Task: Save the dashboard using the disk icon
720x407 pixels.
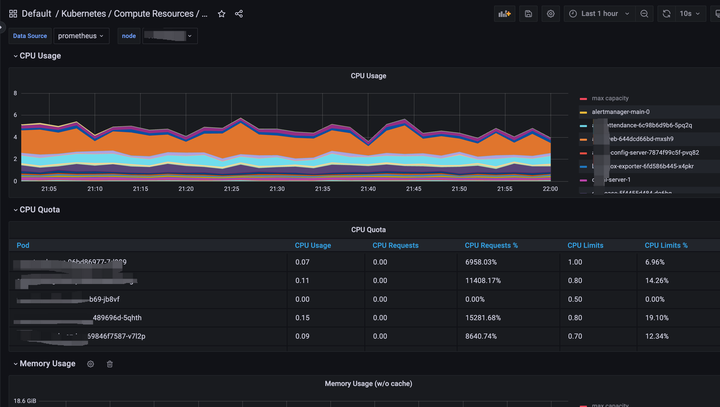Action: [x=528, y=14]
